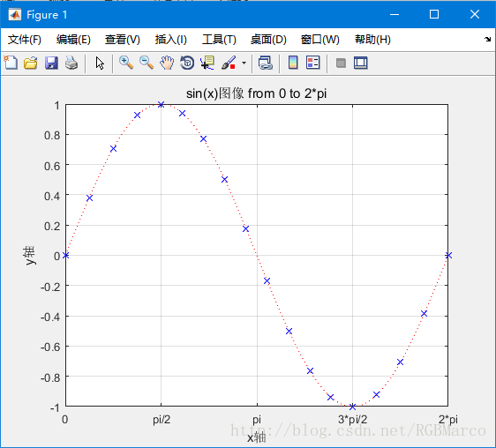Show Plot Tools and dock figure

click(x=361, y=63)
